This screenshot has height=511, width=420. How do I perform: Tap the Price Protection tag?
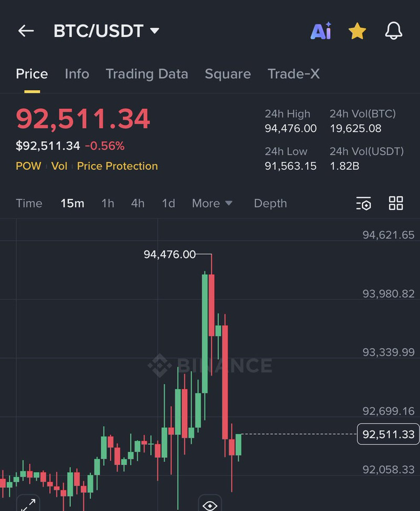[x=117, y=166]
